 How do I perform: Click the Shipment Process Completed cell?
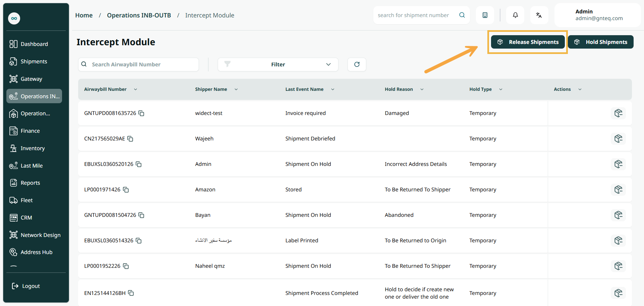pyautogui.click(x=322, y=293)
